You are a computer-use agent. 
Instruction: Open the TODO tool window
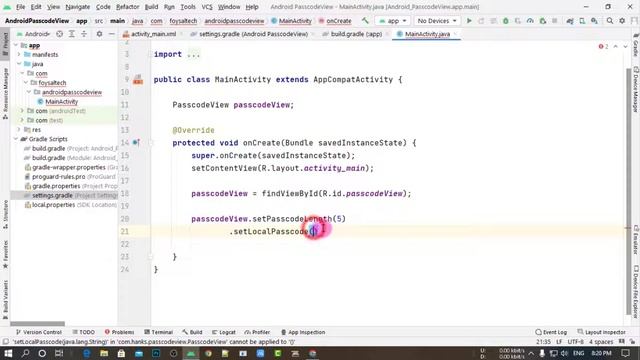[84, 332]
